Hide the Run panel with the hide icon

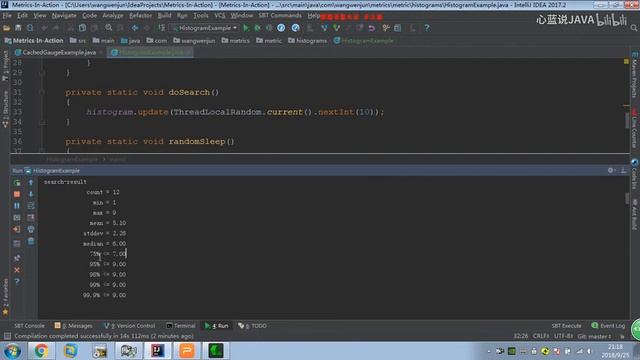(x=623, y=171)
